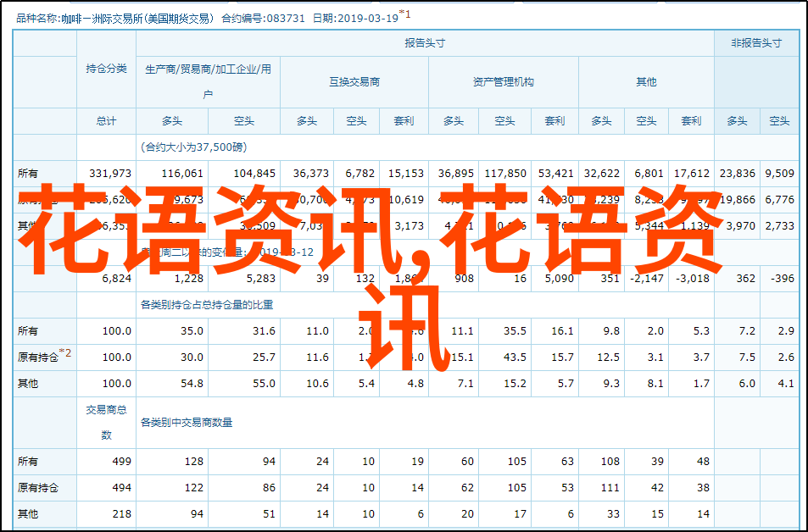The width and height of the screenshot is (808, 532).
Task: Click the 合约大小为37,500磅 note row
Action: pyautogui.click(x=194, y=147)
